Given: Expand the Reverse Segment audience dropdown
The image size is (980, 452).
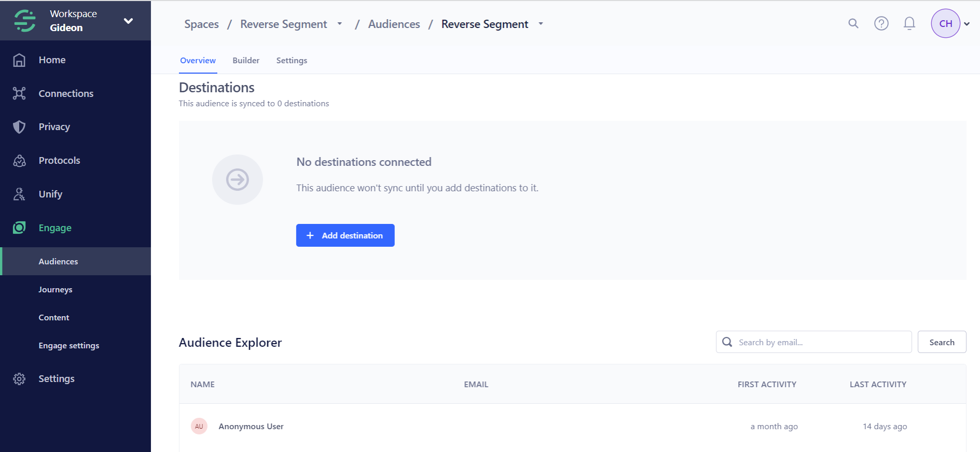Looking at the screenshot, I should tap(541, 24).
